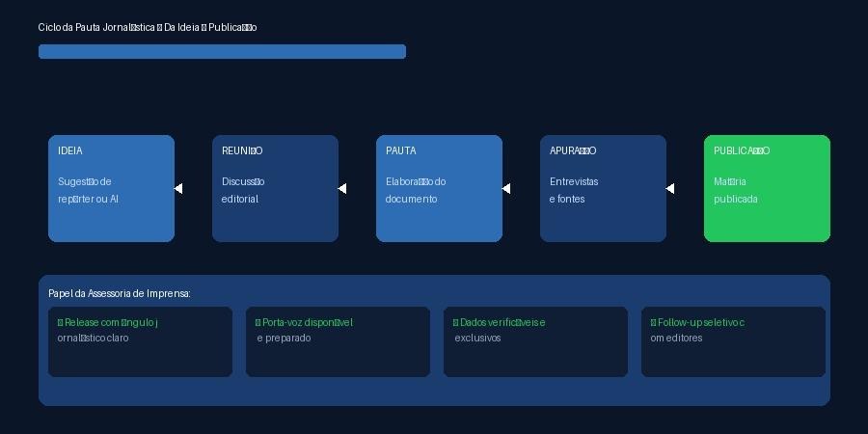Select the 'Follow-up seletivo' card

pyautogui.click(x=733, y=341)
